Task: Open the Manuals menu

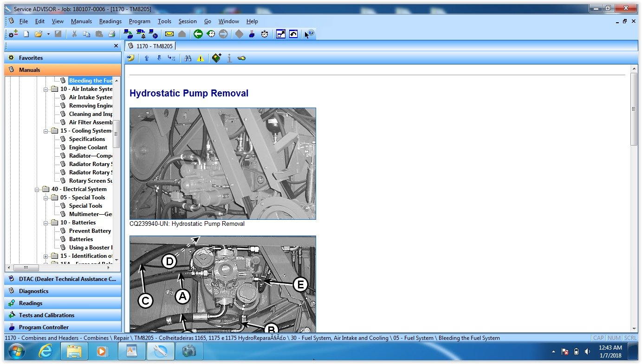Action: [x=81, y=21]
